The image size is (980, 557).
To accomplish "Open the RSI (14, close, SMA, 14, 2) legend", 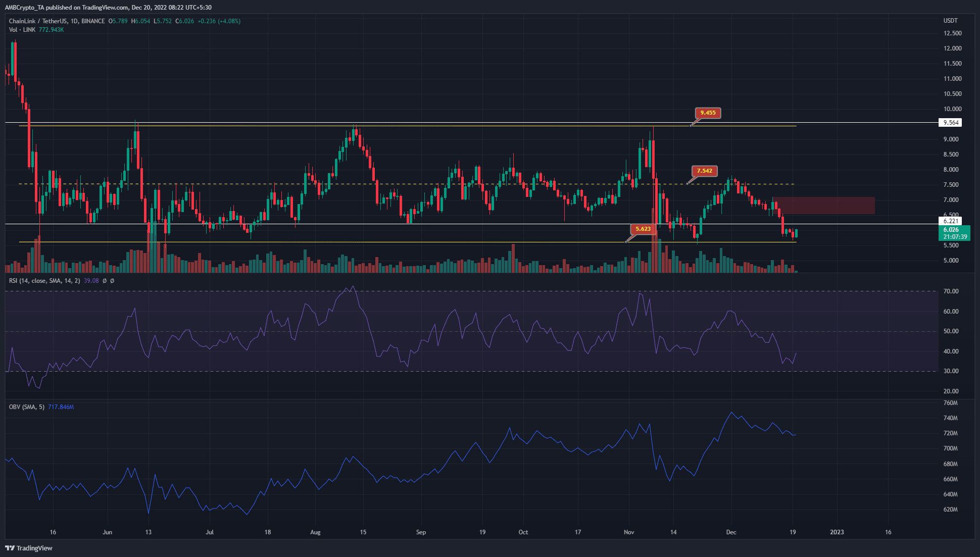I will click(x=44, y=281).
